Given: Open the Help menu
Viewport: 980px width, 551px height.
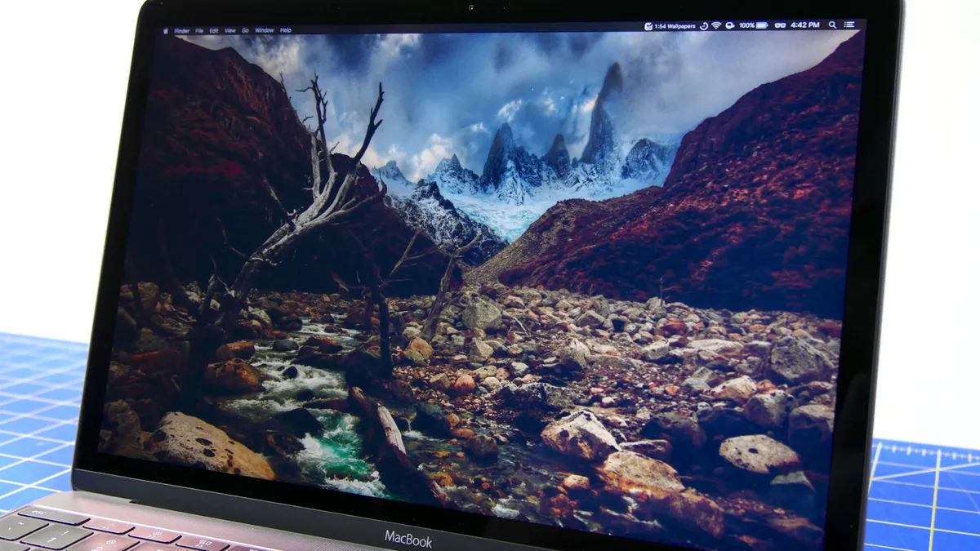Looking at the screenshot, I should [x=285, y=31].
